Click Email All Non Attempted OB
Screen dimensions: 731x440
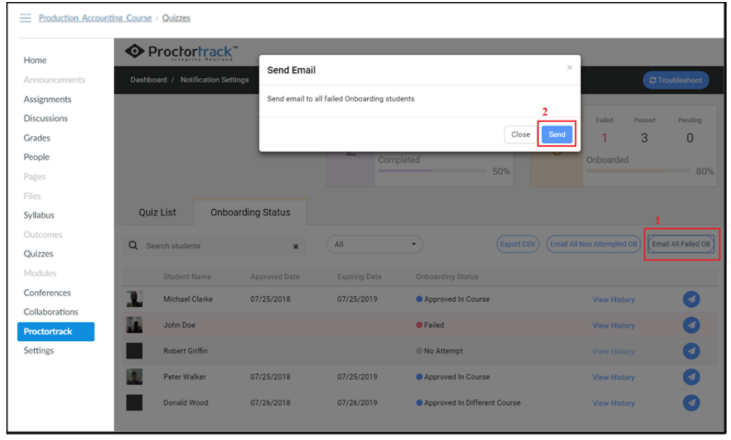click(x=593, y=244)
